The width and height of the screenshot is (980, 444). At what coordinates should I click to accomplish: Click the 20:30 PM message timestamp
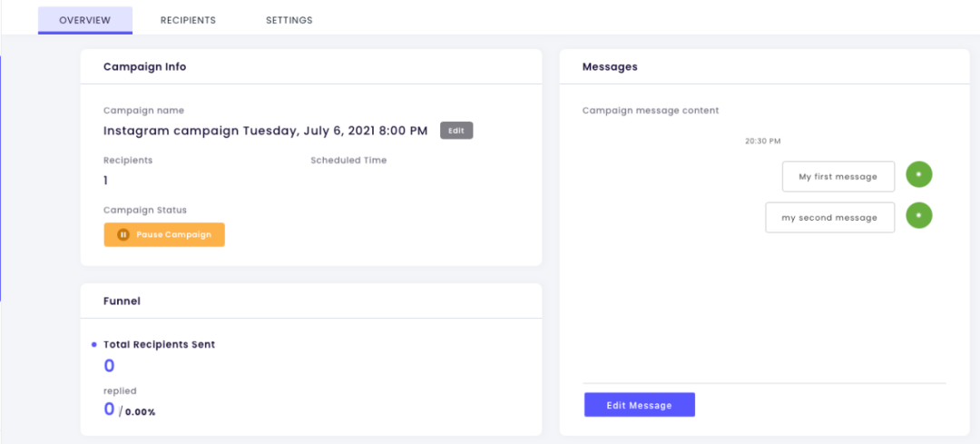(762, 142)
